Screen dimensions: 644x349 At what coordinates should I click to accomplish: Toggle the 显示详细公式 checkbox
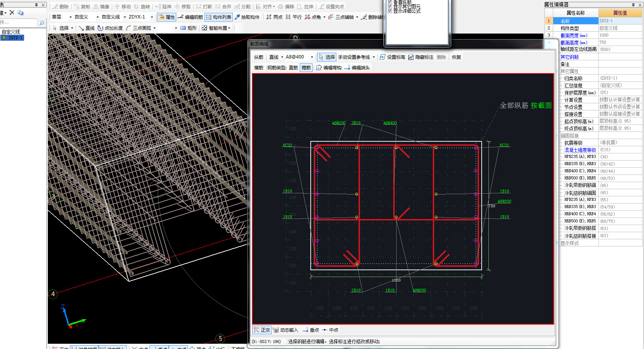390,11
